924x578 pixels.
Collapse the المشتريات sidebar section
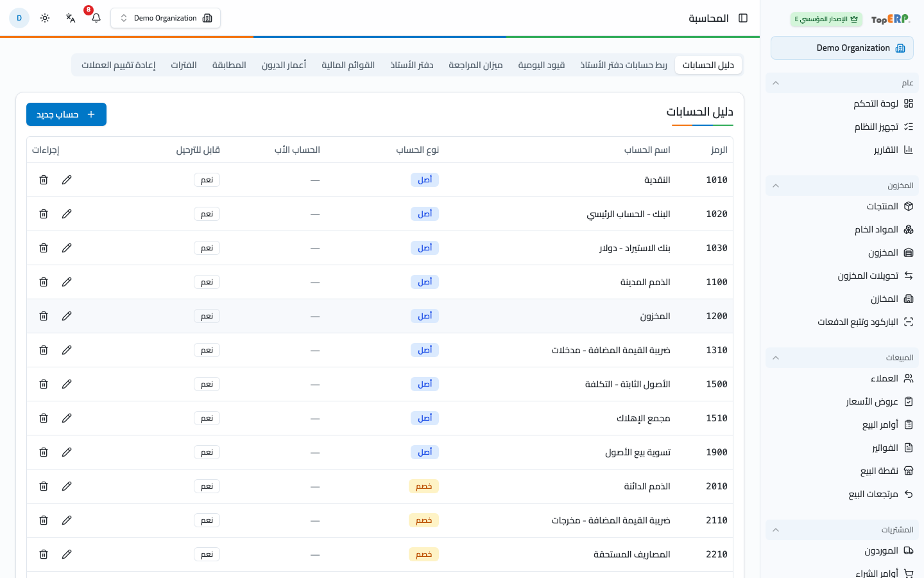point(842,530)
